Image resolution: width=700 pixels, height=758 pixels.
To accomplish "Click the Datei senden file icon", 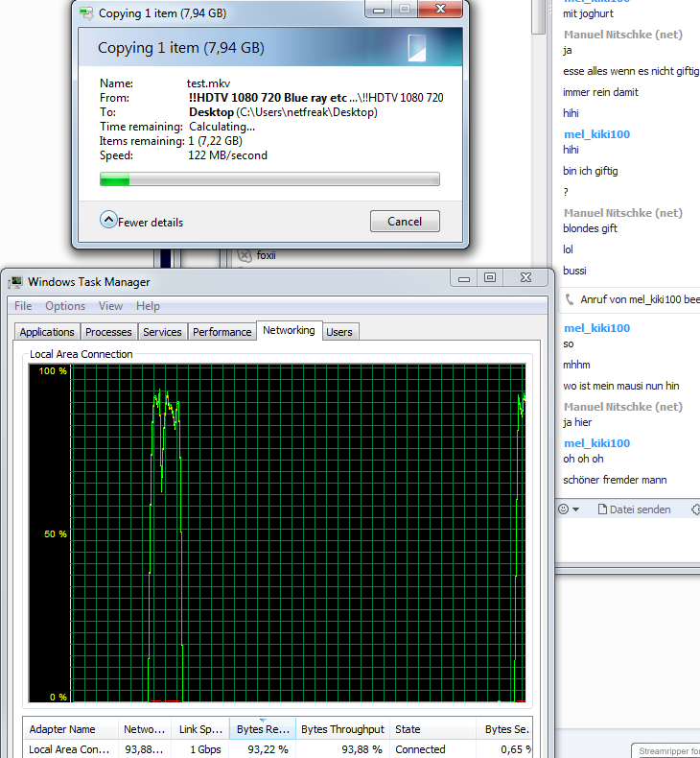I will coord(602,509).
